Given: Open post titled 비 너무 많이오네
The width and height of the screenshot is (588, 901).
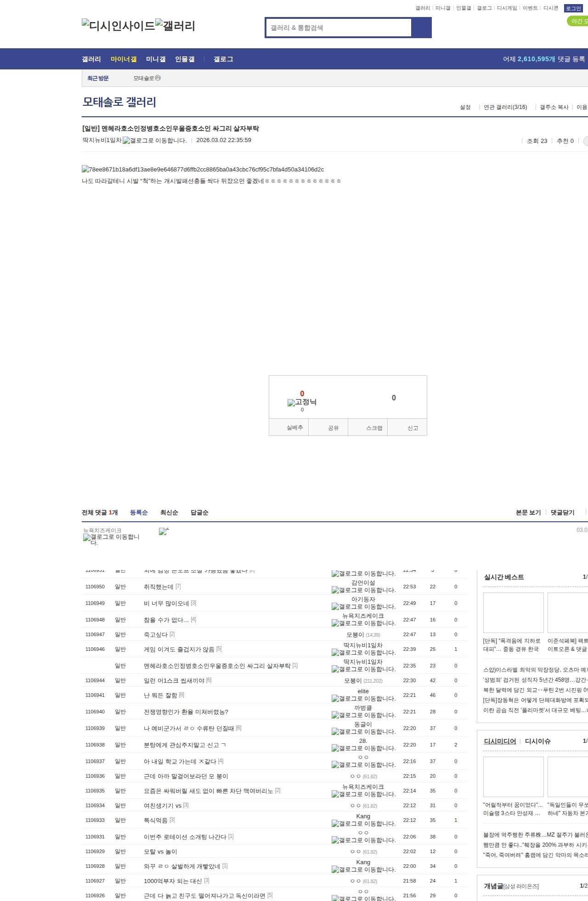Looking at the screenshot, I should point(166,603).
